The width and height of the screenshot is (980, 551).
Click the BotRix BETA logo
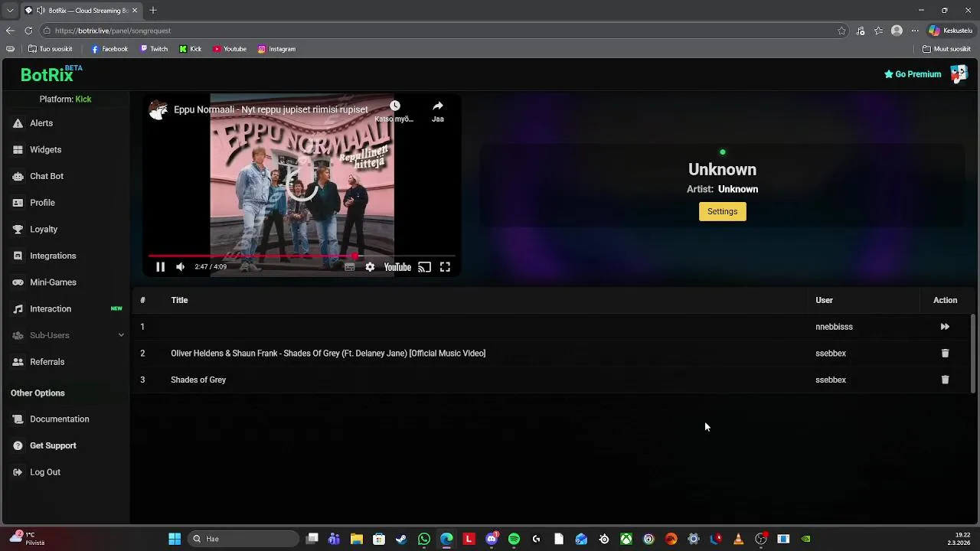(51, 73)
